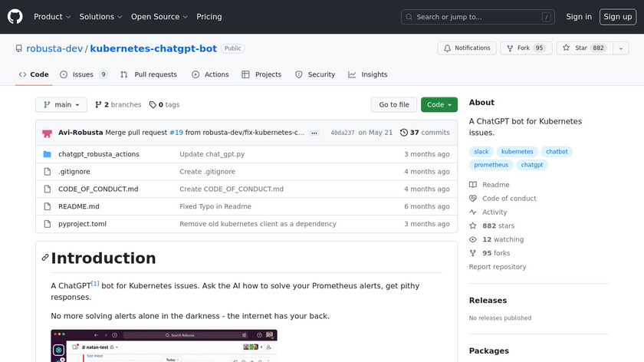
Task: Open the Update chat_gpt.py commit message
Action: (212, 154)
